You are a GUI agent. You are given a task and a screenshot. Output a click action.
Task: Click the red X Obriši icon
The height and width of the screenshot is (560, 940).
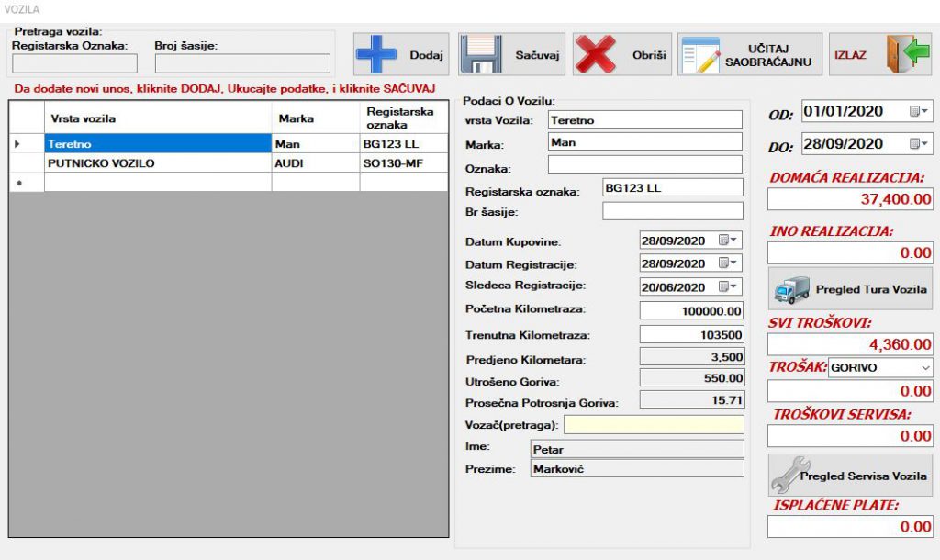(596, 55)
